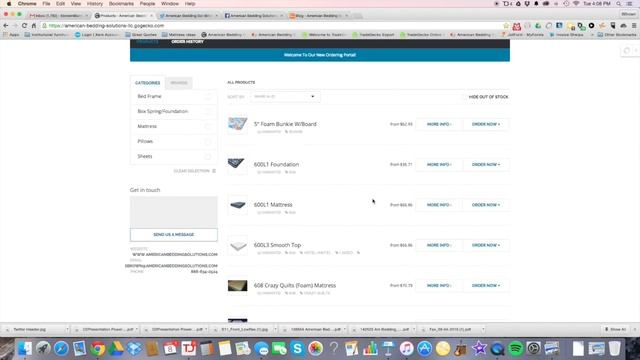Screen dimensions: 640x360
Task: Click More Info for 600L1 Mattress
Action: click(439, 205)
